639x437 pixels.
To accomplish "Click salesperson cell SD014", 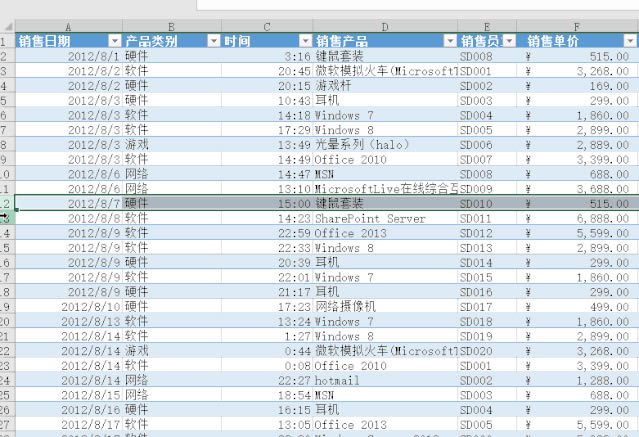I will point(487,263).
